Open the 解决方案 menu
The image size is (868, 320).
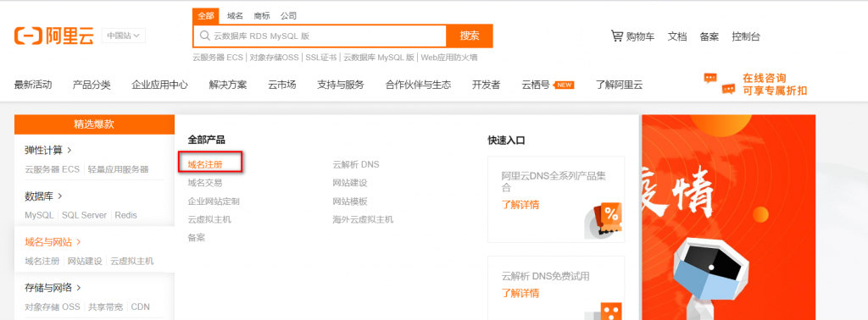228,85
